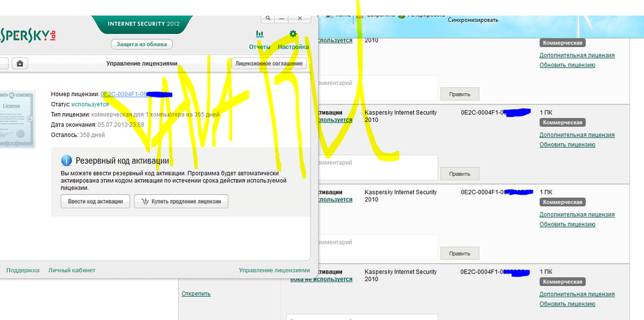Open the license number link 0E2C-0004F1
This screenshot has height=320, width=644.
[124, 94]
